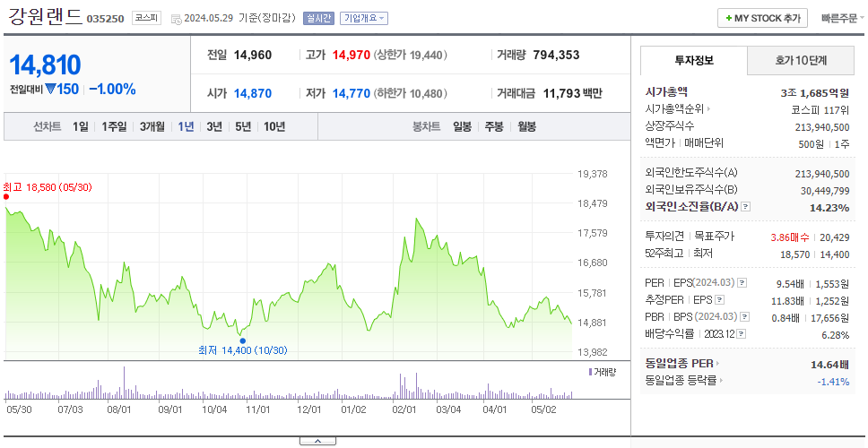Open the help icon next to 외국인소진율(B/A)

tap(746, 207)
